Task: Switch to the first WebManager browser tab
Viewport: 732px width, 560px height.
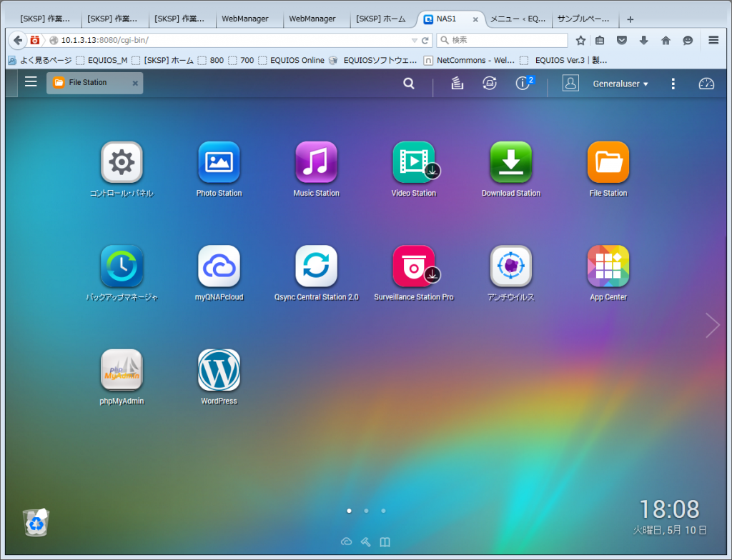Action: 245,19
